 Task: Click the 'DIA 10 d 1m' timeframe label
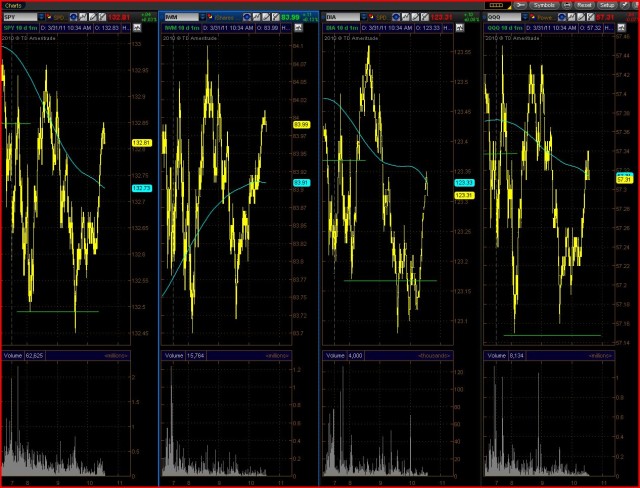(342, 28)
